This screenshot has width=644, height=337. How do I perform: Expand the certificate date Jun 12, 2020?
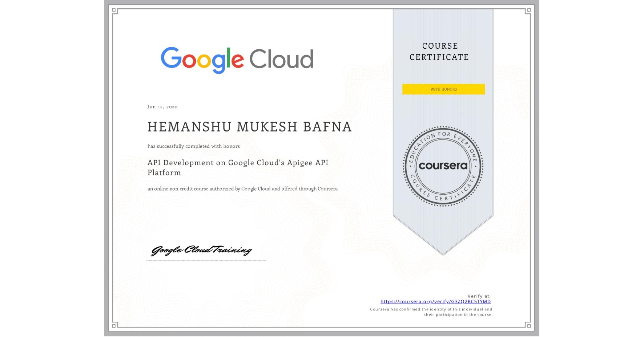coord(162,106)
